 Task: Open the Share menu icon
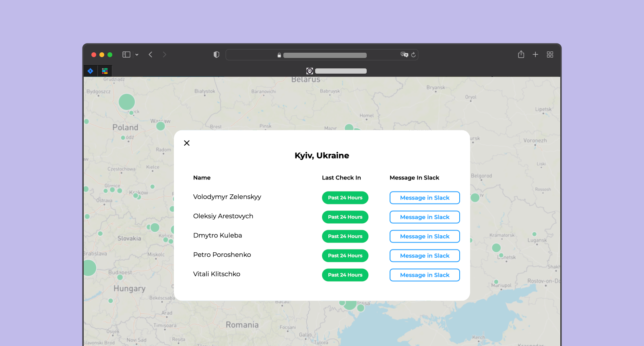pyautogui.click(x=521, y=55)
